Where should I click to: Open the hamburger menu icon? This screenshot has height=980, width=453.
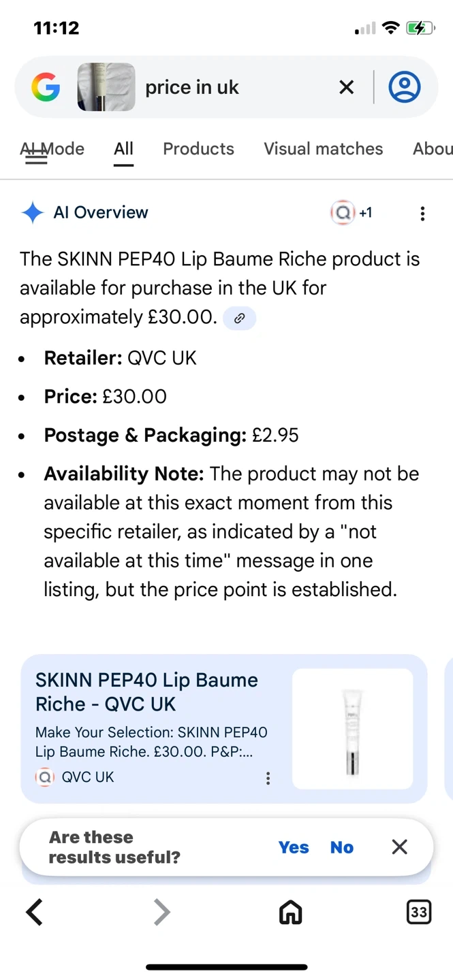(x=35, y=157)
